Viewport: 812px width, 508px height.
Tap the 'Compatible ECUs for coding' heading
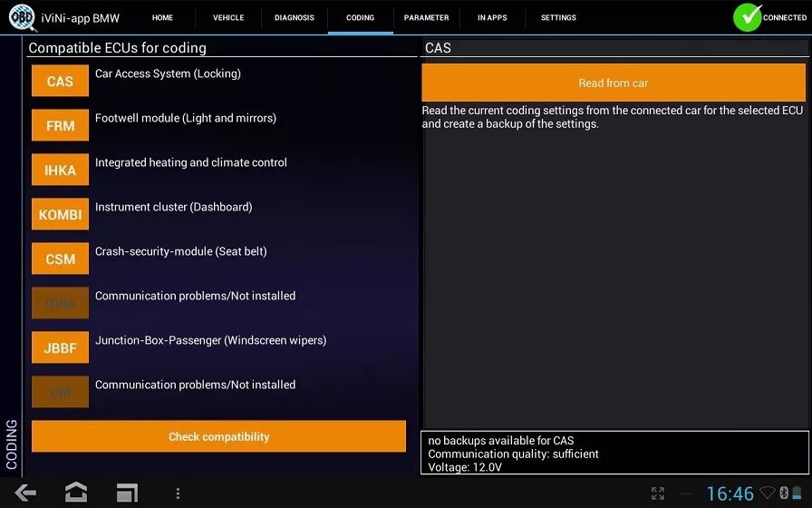117,48
